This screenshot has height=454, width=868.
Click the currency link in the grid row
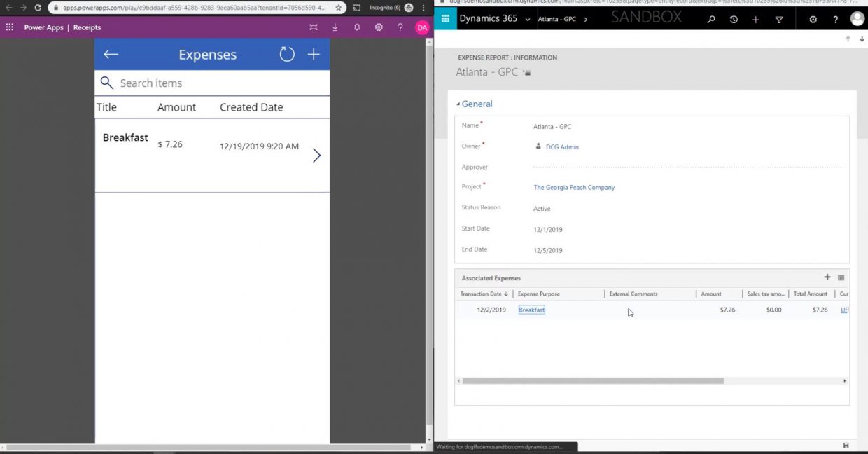844,310
